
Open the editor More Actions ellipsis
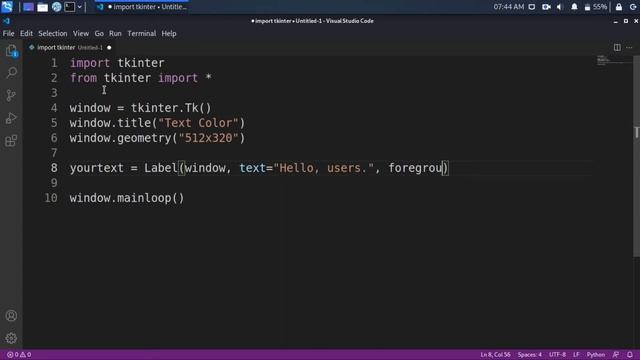pos(629,47)
